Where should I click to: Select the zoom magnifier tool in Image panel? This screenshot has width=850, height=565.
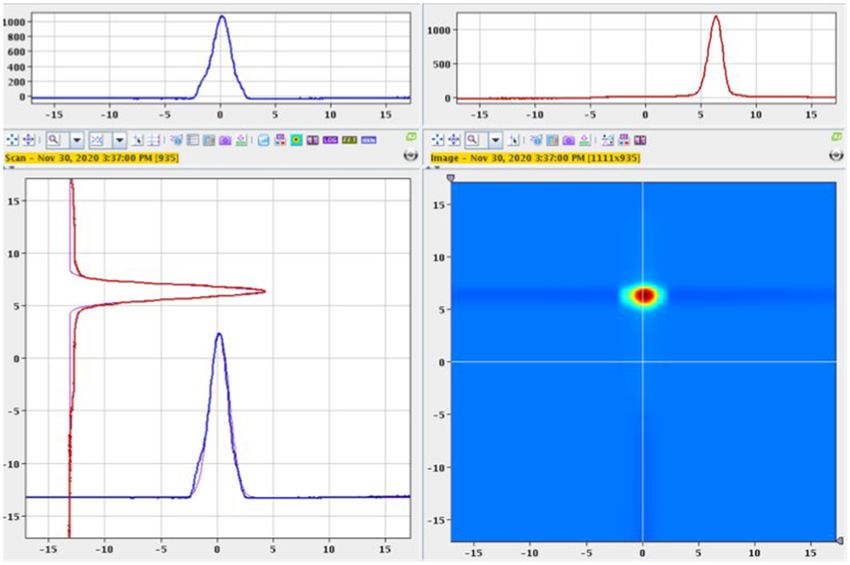473,140
